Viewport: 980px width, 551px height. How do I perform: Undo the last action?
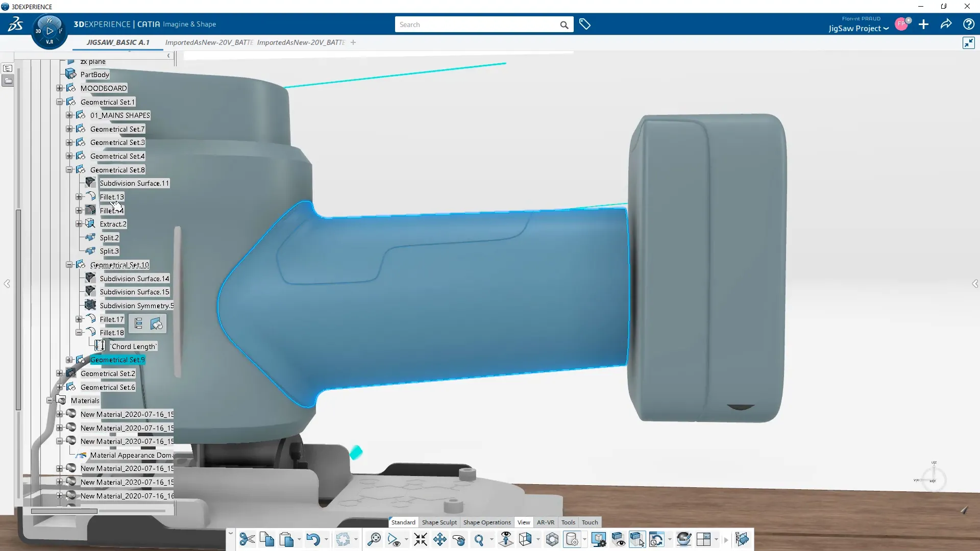tap(314, 539)
